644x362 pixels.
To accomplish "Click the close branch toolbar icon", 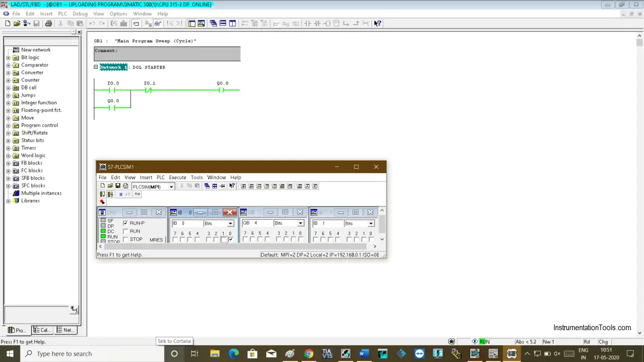I will pyautogui.click(x=356, y=24).
